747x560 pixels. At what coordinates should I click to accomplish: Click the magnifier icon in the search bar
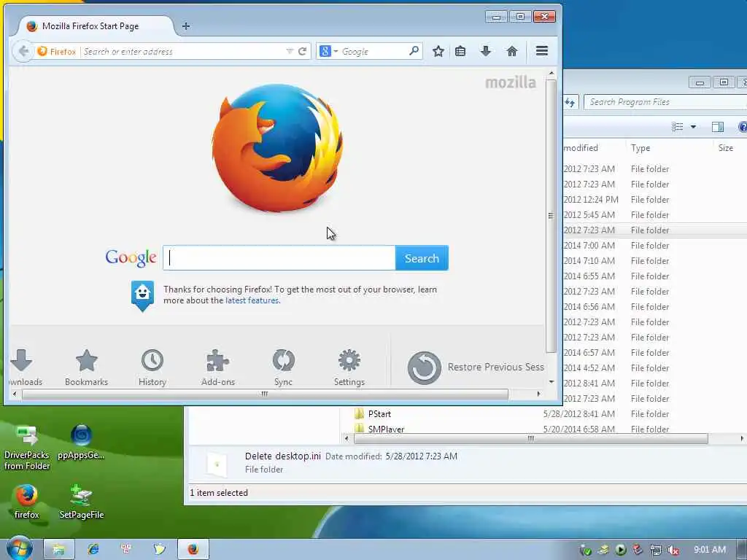(414, 50)
